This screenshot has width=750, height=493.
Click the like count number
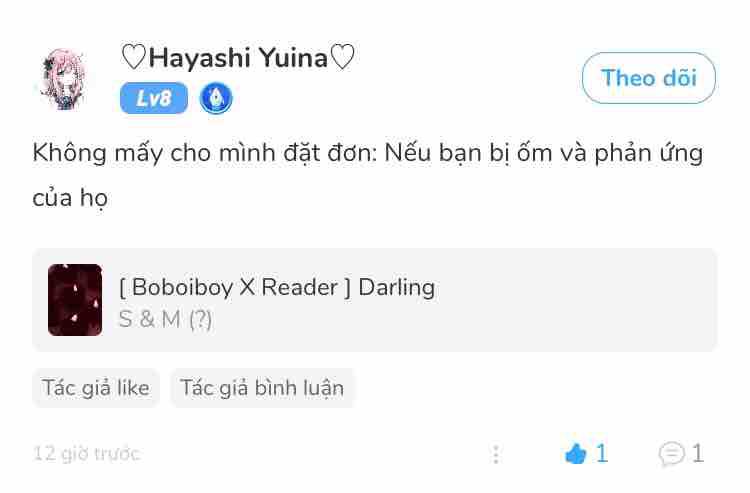[602, 453]
